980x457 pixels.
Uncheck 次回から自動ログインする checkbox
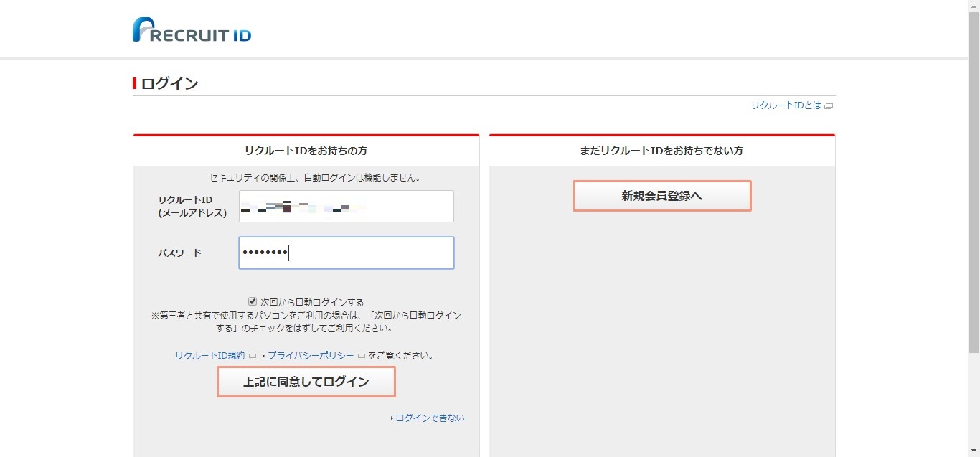253,302
